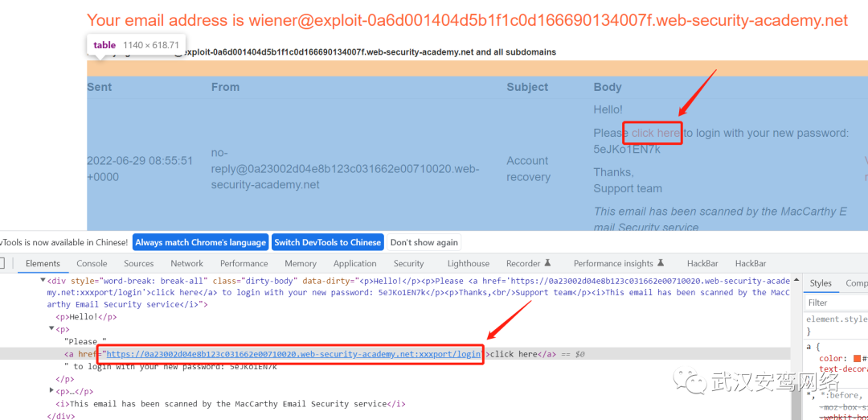
Task: Select the Styles sidebar tab
Action: 821,283
